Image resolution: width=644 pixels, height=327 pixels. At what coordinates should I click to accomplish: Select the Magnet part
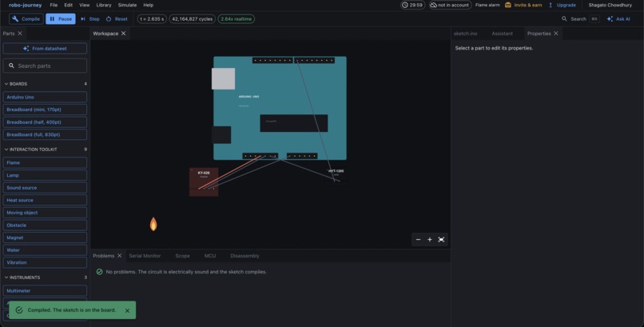[x=45, y=238]
